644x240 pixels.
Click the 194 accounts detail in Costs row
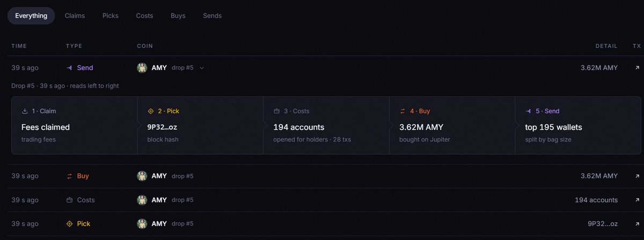[596, 200]
